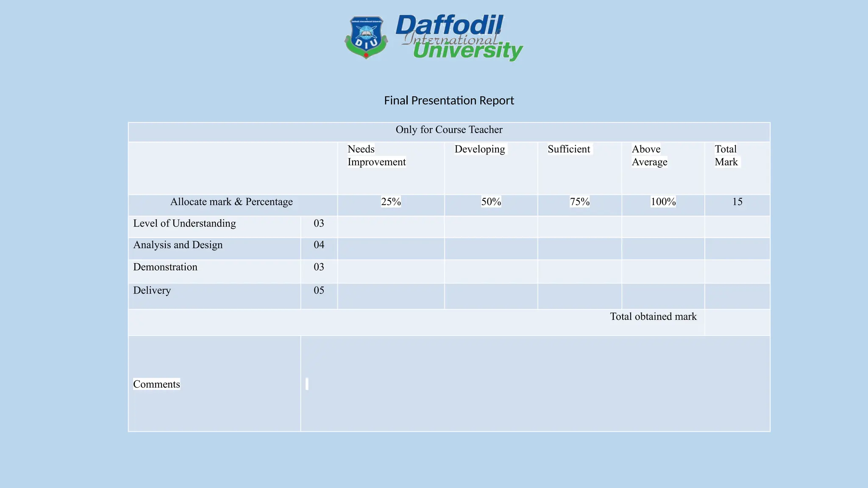Click the Only for Course Teacher header
This screenshot has width=868, height=488.
(x=449, y=130)
